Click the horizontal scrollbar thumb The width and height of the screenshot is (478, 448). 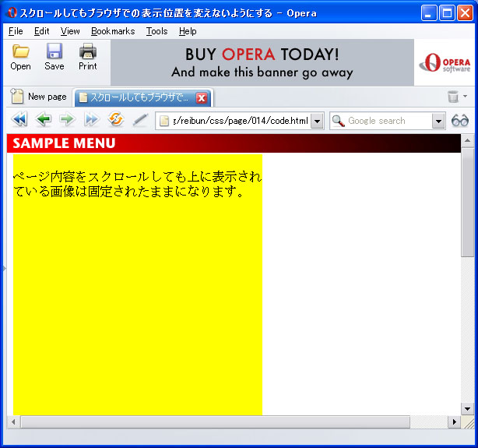pos(215,422)
